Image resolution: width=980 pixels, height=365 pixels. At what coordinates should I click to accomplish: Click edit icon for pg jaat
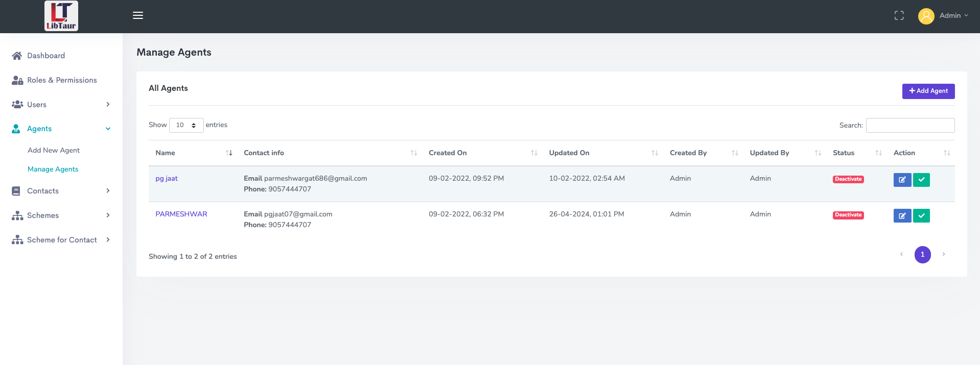[x=902, y=180]
